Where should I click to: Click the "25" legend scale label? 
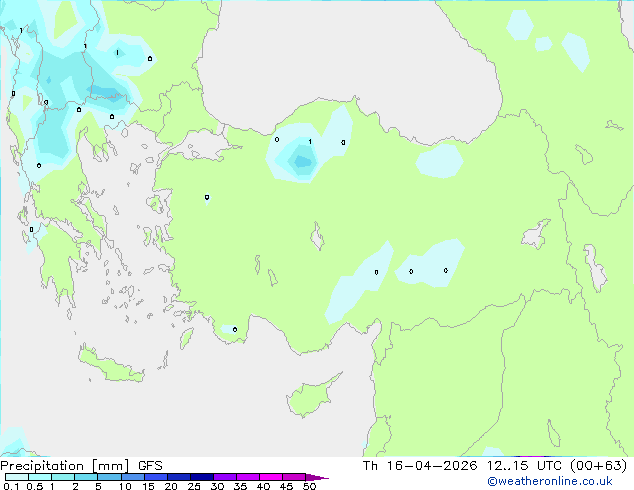194,486
